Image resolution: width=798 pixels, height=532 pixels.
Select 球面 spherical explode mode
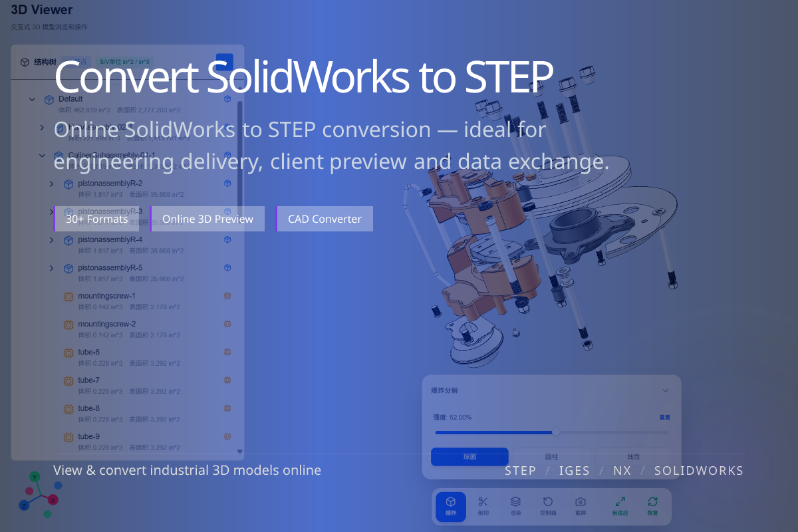click(469, 457)
